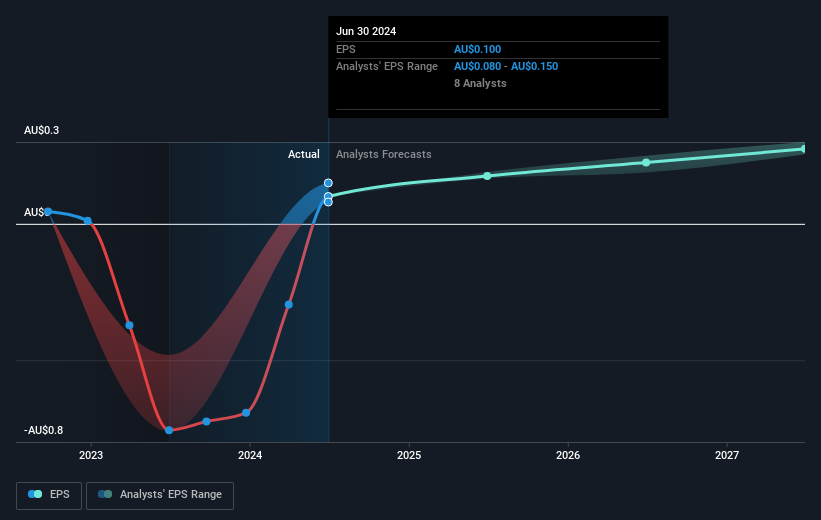Click the Actual section label
The width and height of the screenshot is (821, 520).
[304, 154]
